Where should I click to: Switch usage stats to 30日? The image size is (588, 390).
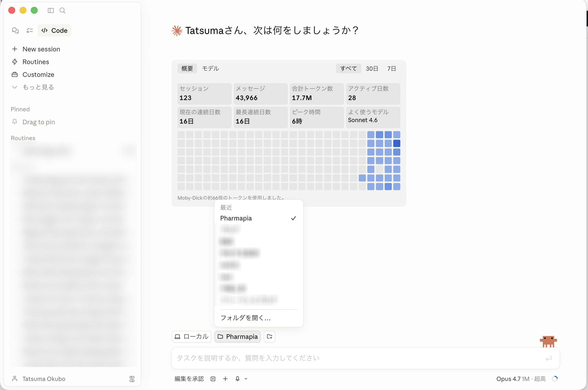click(372, 69)
